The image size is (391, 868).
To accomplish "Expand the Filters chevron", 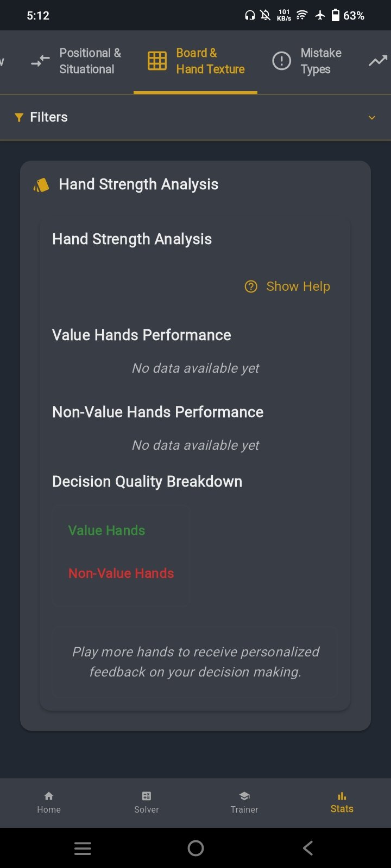I will pyautogui.click(x=372, y=118).
